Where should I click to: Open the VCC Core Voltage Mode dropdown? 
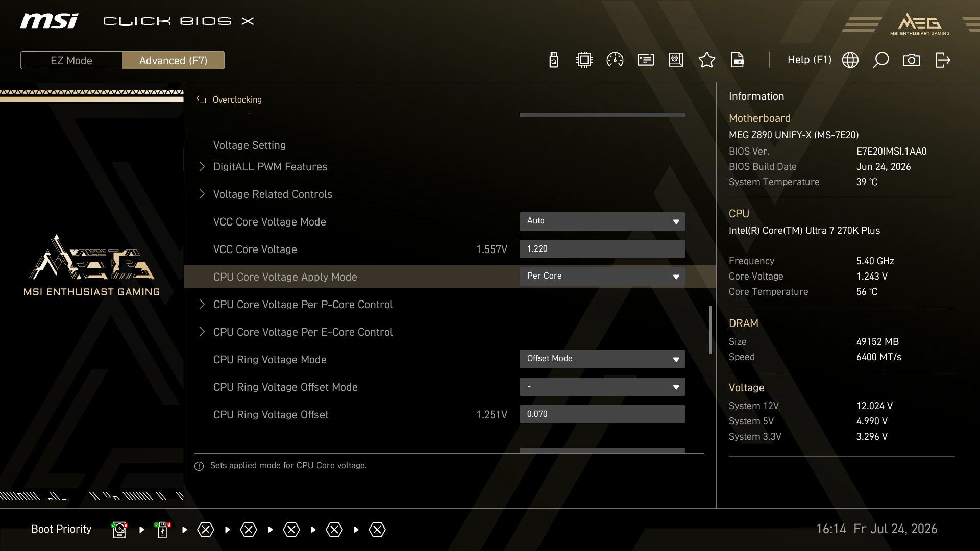tap(602, 221)
